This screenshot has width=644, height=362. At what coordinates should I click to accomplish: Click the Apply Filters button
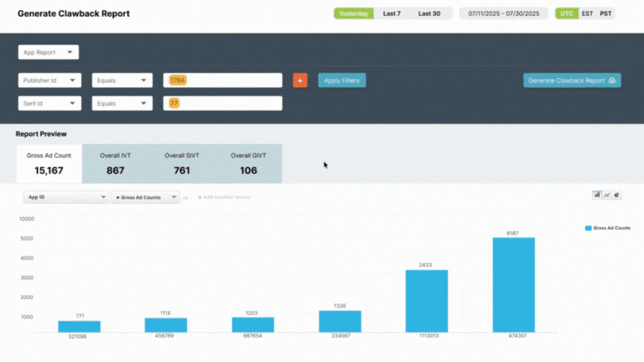(x=342, y=80)
